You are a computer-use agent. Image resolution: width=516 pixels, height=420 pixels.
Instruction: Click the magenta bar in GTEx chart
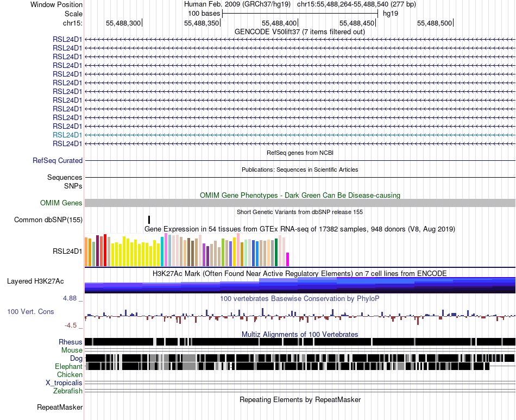click(288, 259)
